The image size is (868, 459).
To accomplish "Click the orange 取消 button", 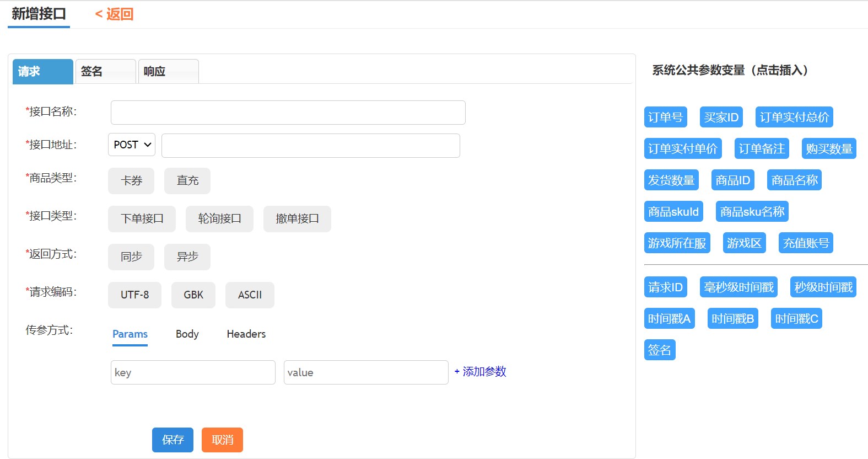I will click(222, 440).
